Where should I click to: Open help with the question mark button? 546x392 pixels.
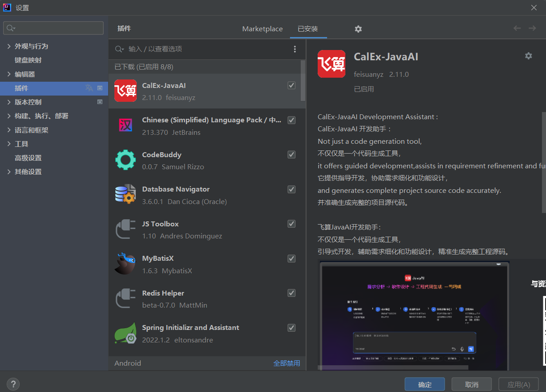(13, 384)
